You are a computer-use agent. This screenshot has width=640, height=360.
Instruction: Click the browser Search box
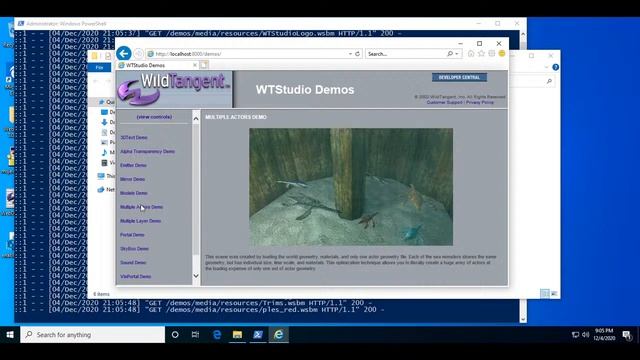tap(405, 54)
